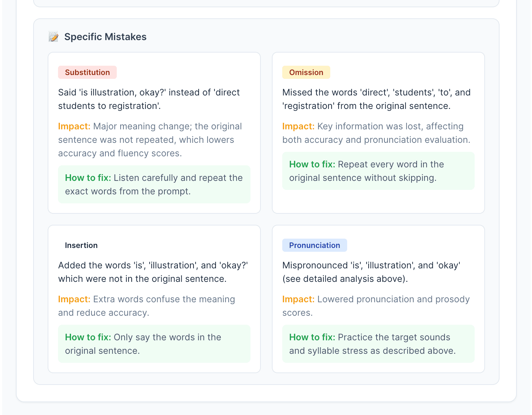Click the Insertion mistake label

pos(81,245)
